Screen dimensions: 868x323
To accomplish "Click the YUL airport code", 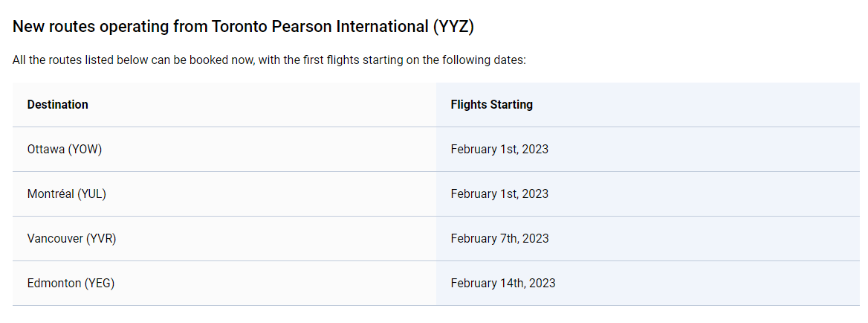I will 92,194.
